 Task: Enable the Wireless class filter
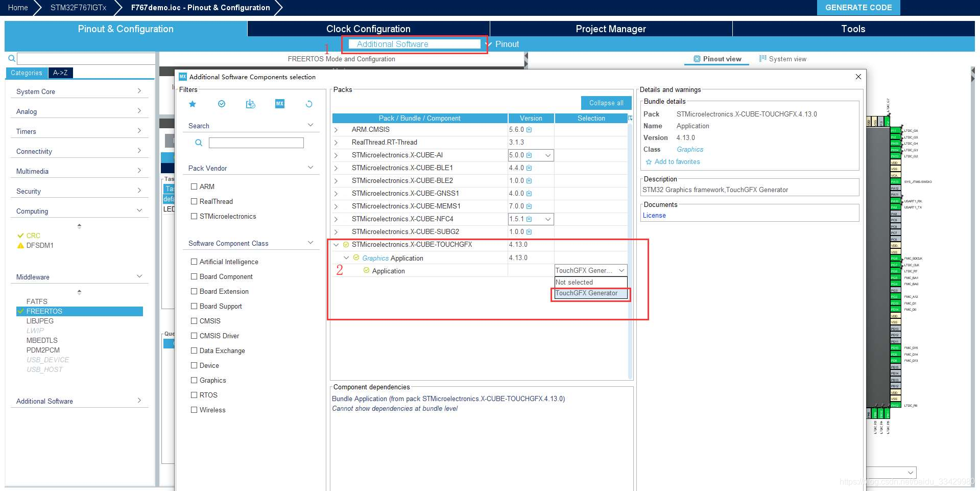click(x=194, y=410)
